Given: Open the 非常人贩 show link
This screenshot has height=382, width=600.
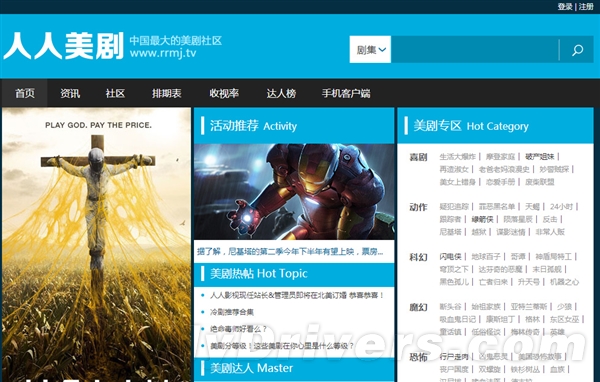Looking at the screenshot, I should click(550, 232).
